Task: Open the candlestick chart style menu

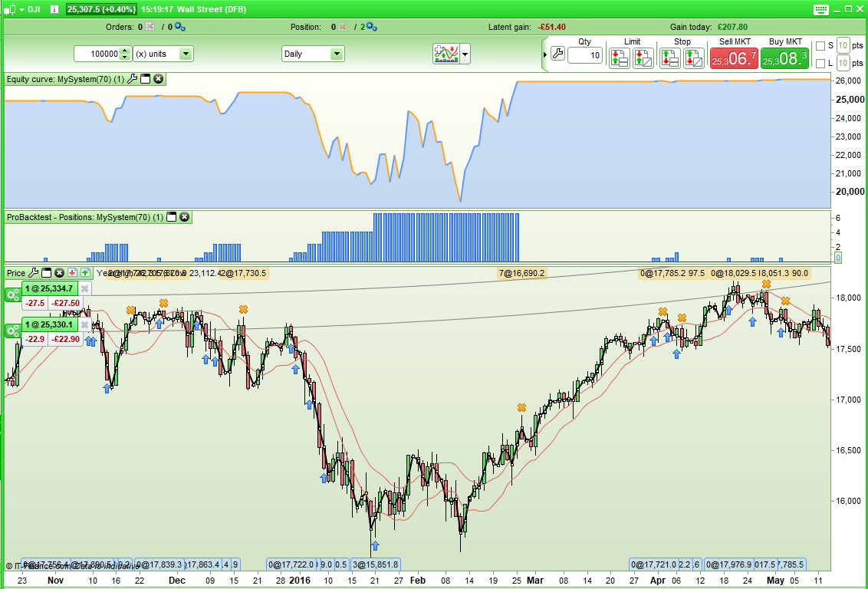Action: click(14, 9)
